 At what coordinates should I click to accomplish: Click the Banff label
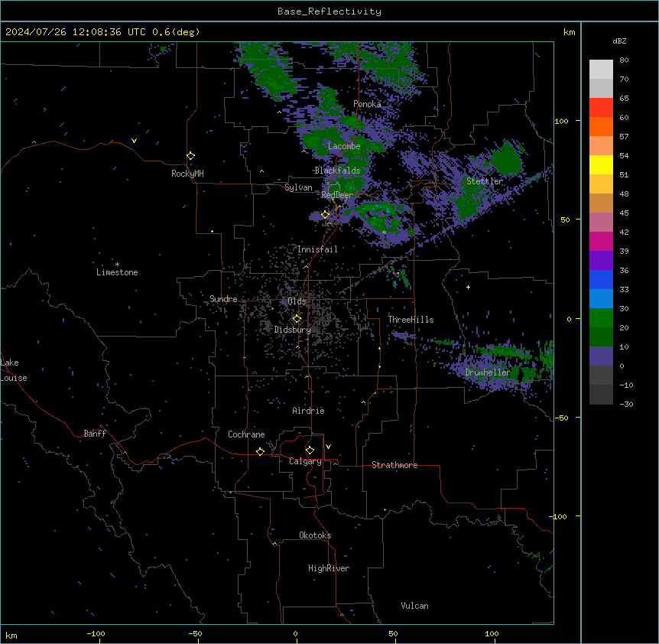[95, 434]
